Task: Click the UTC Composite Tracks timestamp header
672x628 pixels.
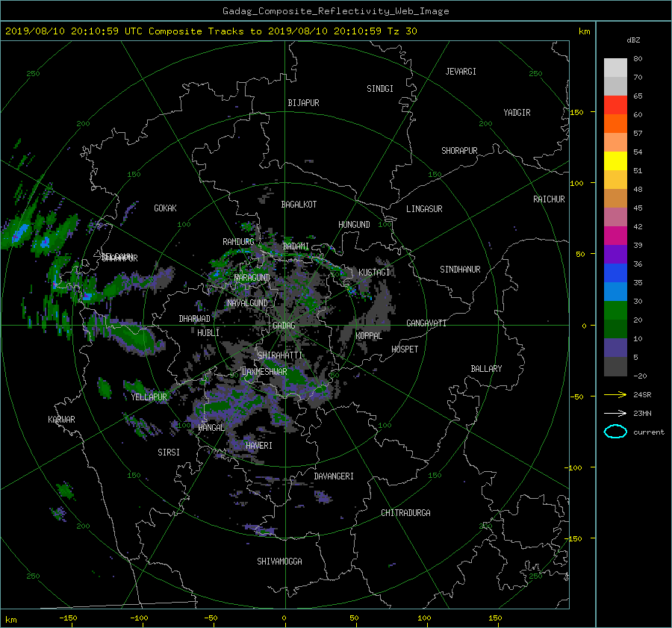Action: coord(211,31)
